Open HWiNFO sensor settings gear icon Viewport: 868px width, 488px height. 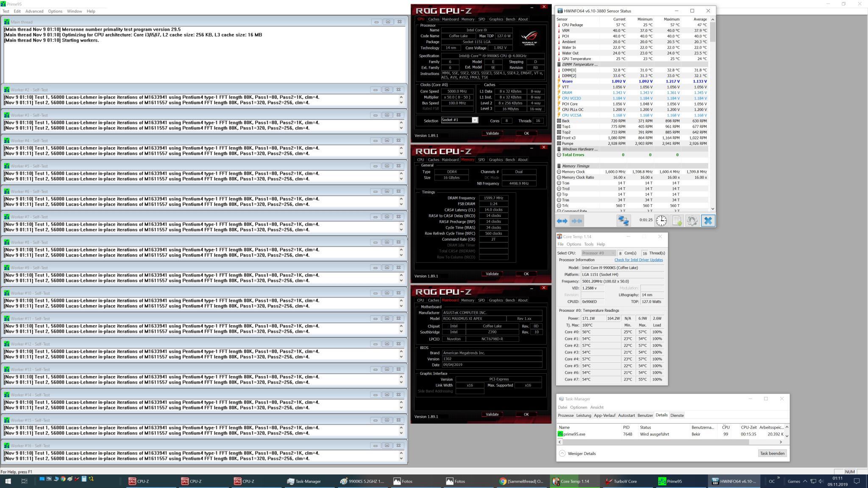[692, 221]
